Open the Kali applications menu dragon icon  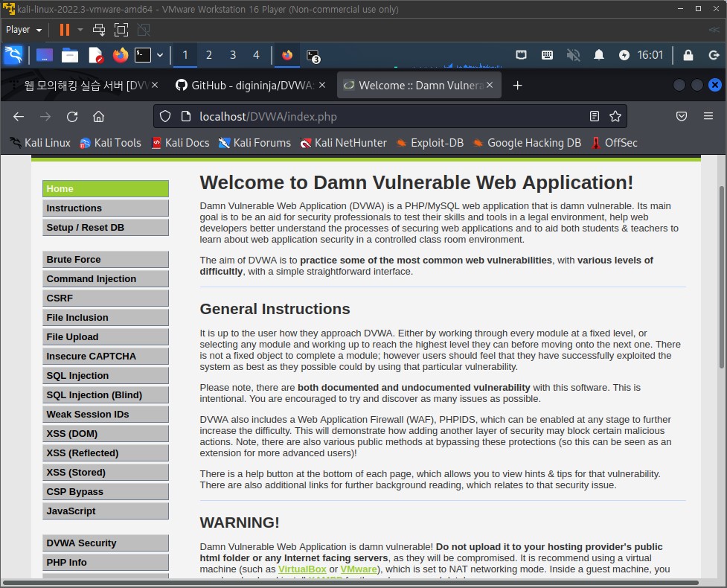(13, 55)
